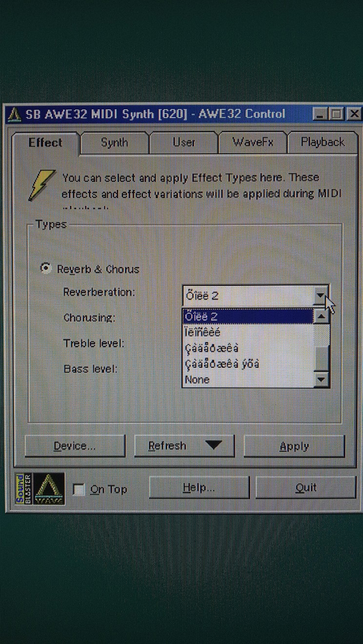Image resolution: width=363 pixels, height=644 pixels.
Task: Switch to the Synth tab
Action: 114,142
